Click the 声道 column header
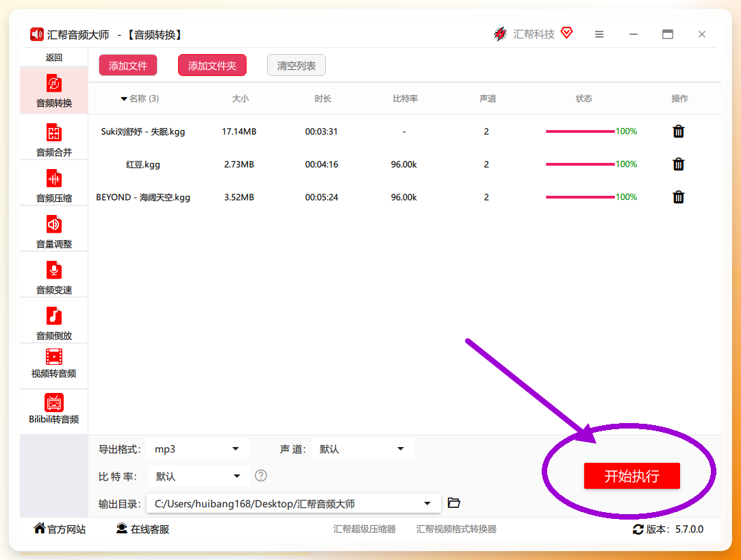 pyautogui.click(x=488, y=99)
